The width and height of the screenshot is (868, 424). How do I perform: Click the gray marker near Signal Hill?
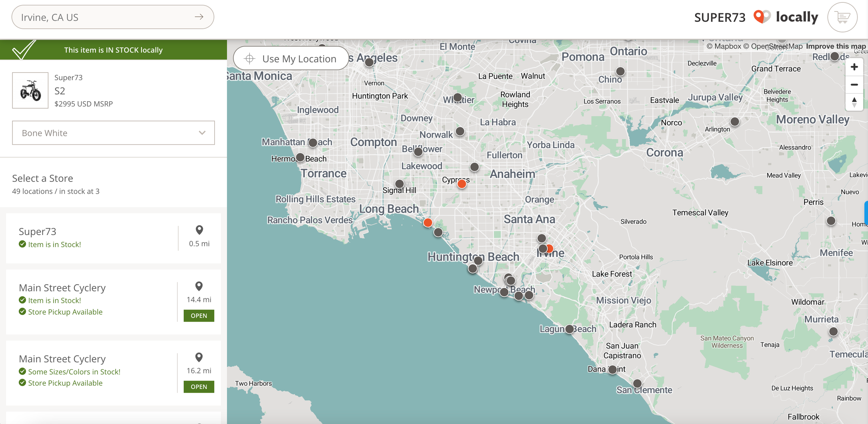(x=400, y=184)
